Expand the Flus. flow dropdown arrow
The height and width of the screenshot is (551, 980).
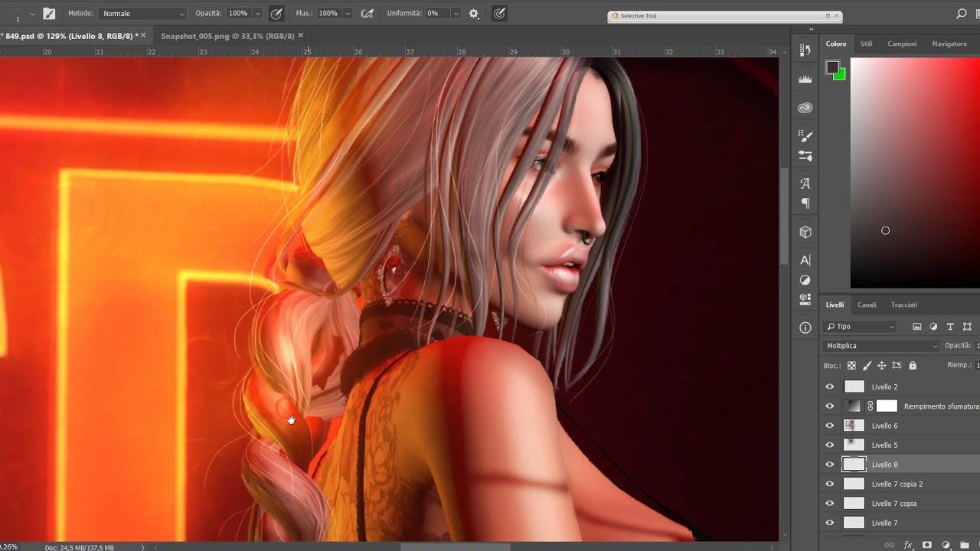[348, 14]
